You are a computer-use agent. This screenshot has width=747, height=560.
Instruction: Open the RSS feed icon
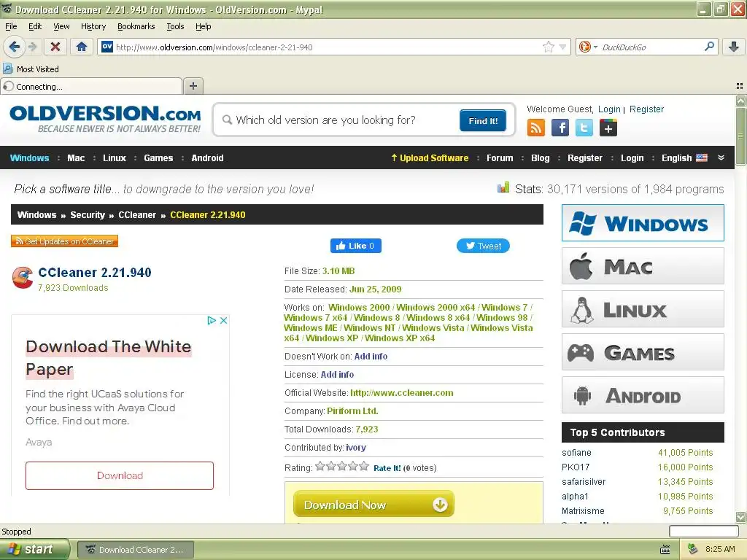click(x=536, y=128)
